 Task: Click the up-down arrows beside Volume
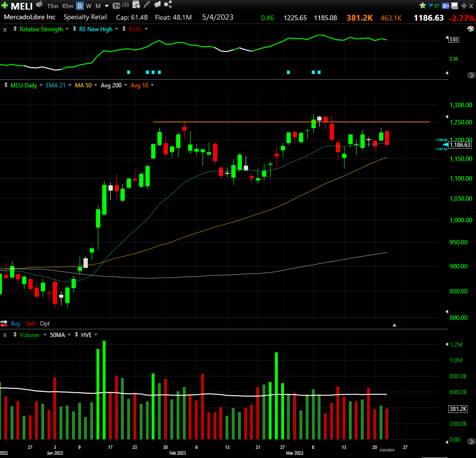(x=15, y=335)
